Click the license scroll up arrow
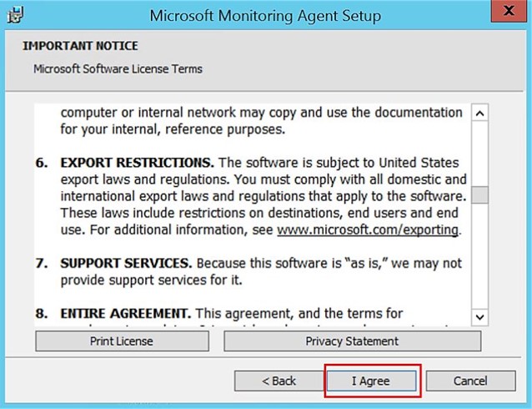The height and width of the screenshot is (409, 532). click(x=479, y=114)
